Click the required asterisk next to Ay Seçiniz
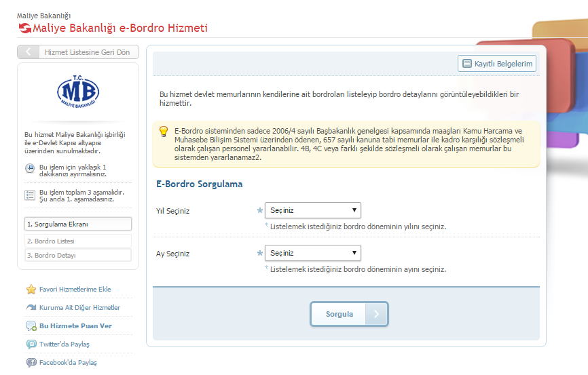 (259, 253)
